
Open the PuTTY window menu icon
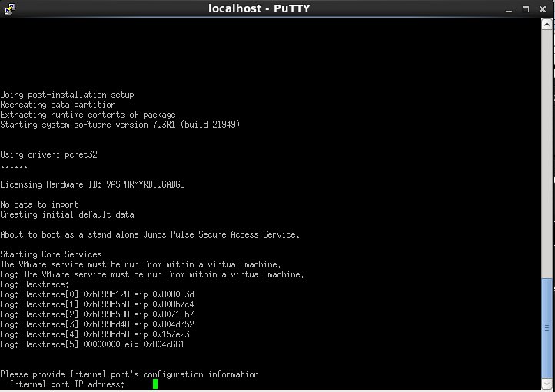click(8, 8)
